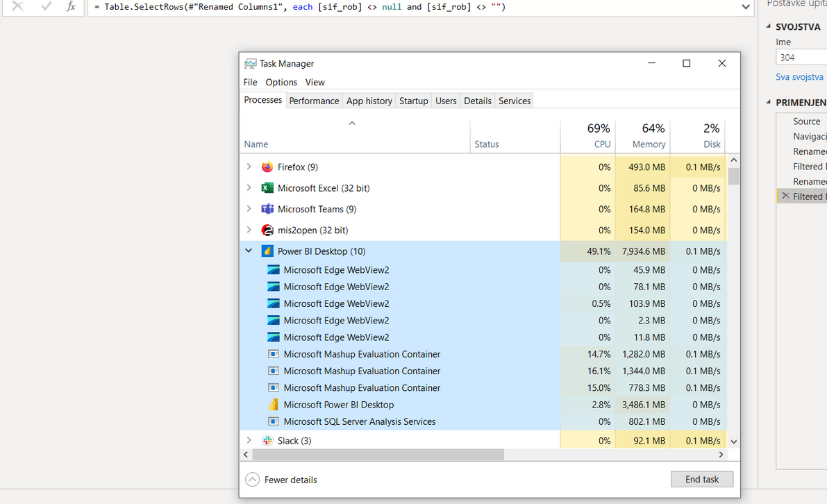Click the Microsoft Power BI Desktop child icon
Image resolution: width=827 pixels, height=504 pixels.
[x=273, y=405]
